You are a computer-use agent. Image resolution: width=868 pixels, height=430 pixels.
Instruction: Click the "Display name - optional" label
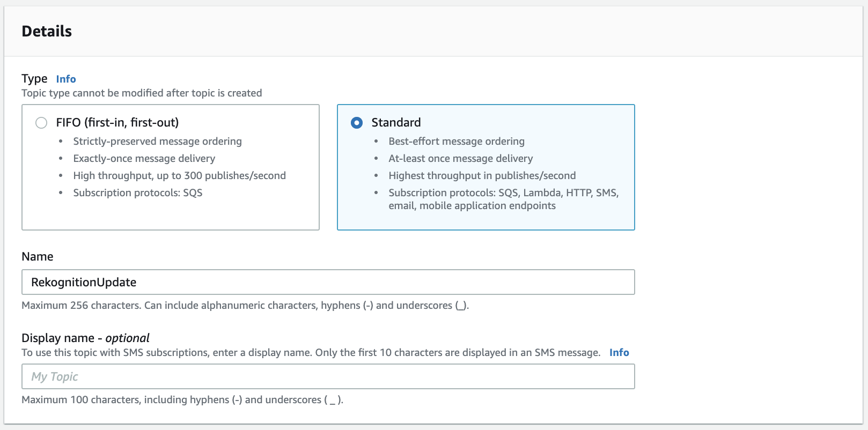pyautogui.click(x=85, y=338)
